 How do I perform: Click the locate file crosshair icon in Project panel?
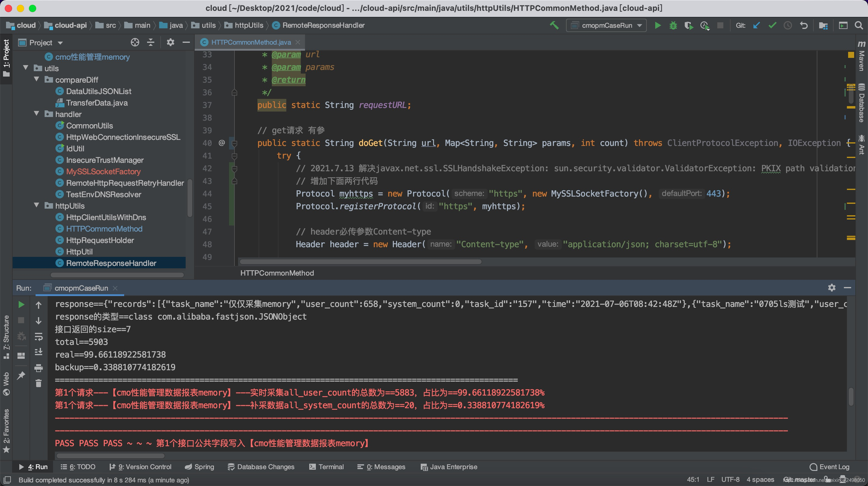pyautogui.click(x=135, y=43)
